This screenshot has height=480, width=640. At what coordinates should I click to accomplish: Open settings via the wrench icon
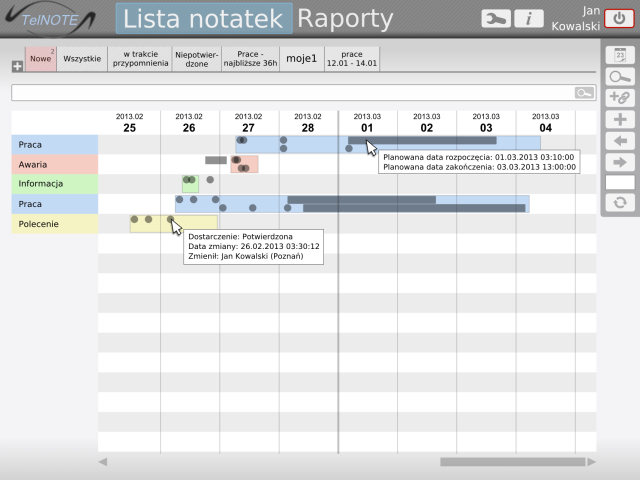(496, 19)
